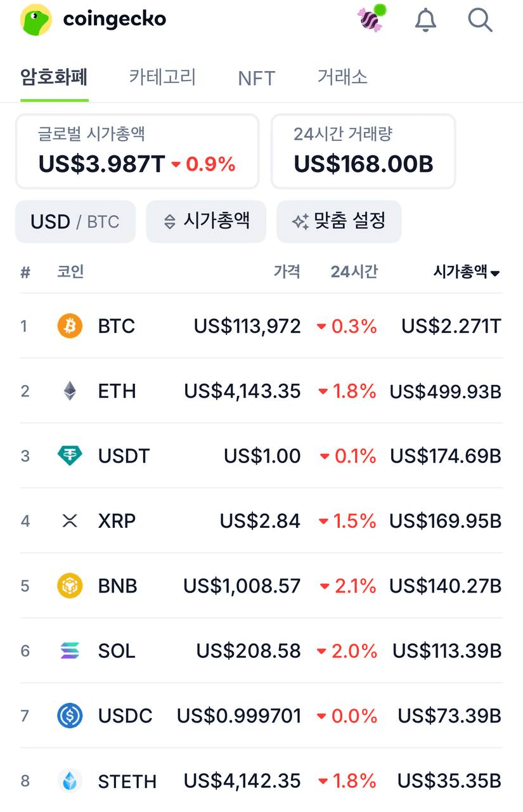Open the candy rewards icon
This screenshot has height=812, width=523.
click(371, 19)
